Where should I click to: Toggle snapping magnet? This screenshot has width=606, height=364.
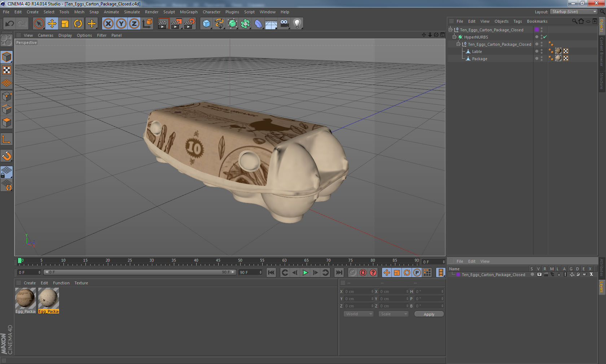pos(6,156)
